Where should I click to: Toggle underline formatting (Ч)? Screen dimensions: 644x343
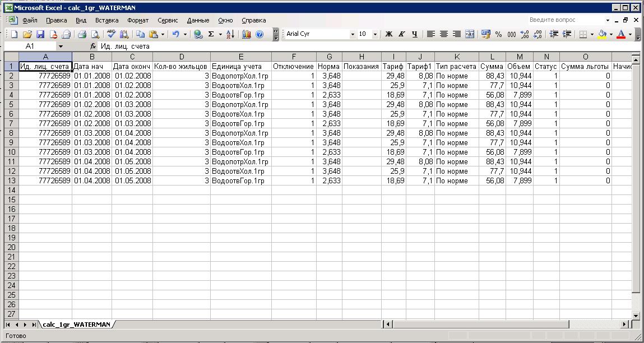click(x=415, y=34)
